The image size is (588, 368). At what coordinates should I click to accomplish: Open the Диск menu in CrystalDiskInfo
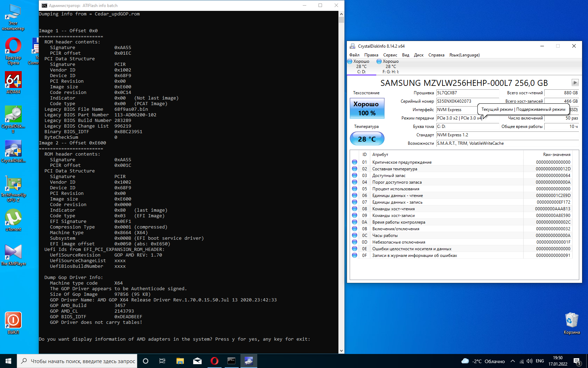419,55
